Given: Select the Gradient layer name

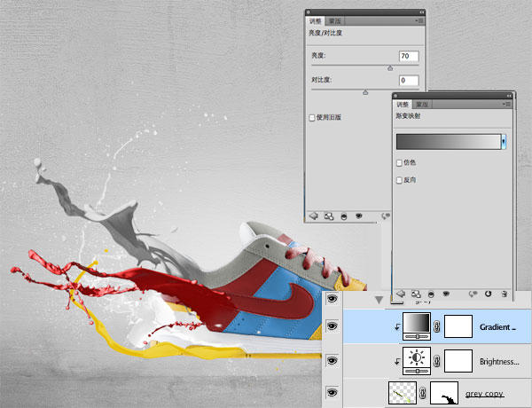Looking at the screenshot, I should coord(497,327).
